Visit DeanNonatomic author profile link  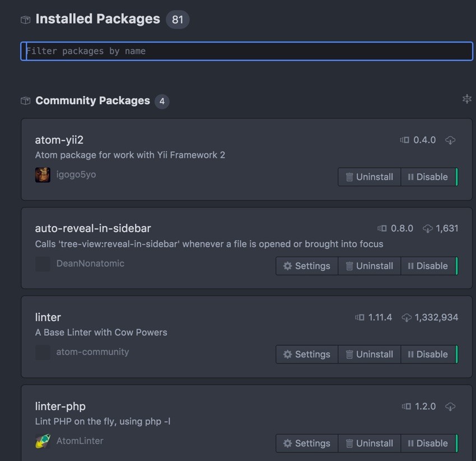pyautogui.click(x=91, y=264)
